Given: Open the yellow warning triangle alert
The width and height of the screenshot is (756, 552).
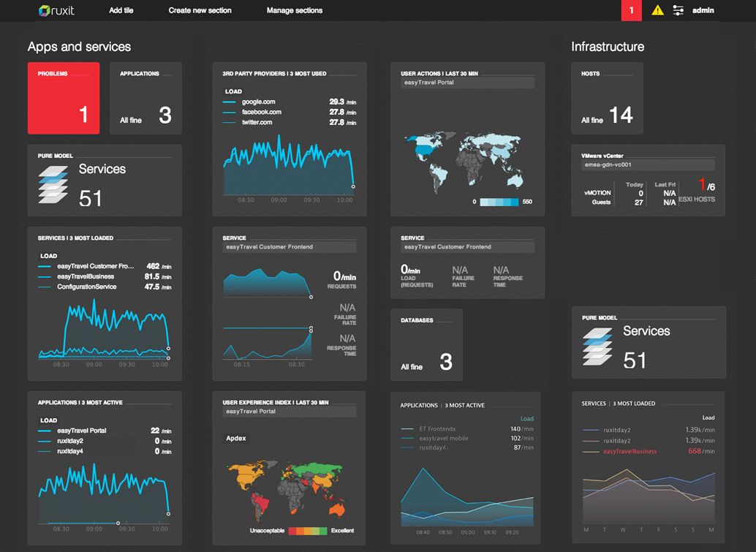Looking at the screenshot, I should point(657,10).
